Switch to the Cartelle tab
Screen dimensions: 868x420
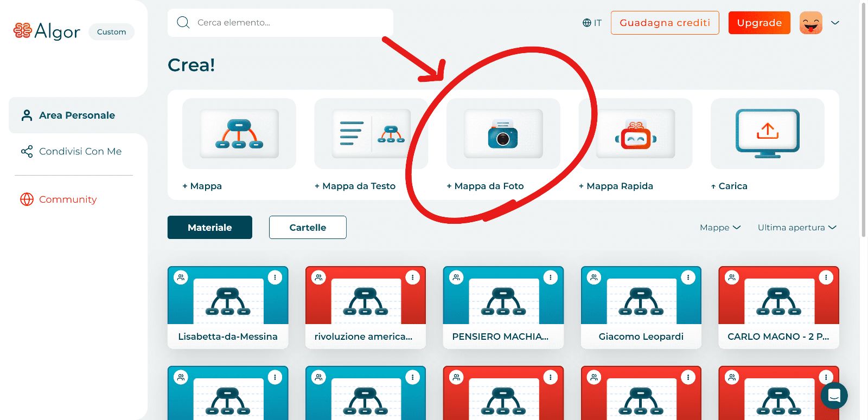[x=308, y=228]
